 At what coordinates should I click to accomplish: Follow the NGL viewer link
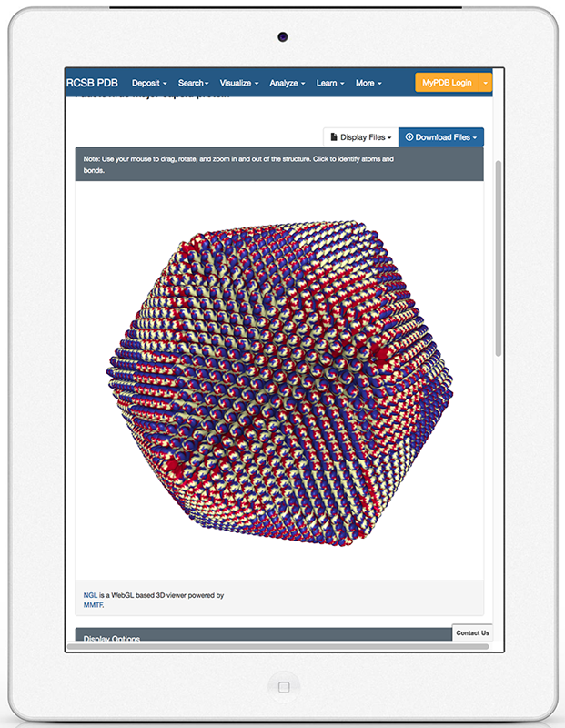90,595
